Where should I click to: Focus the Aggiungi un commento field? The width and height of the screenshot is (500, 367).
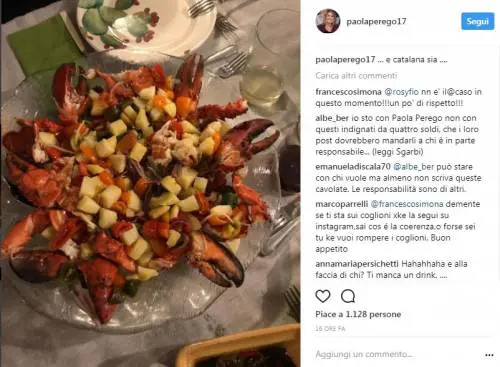coord(397,354)
